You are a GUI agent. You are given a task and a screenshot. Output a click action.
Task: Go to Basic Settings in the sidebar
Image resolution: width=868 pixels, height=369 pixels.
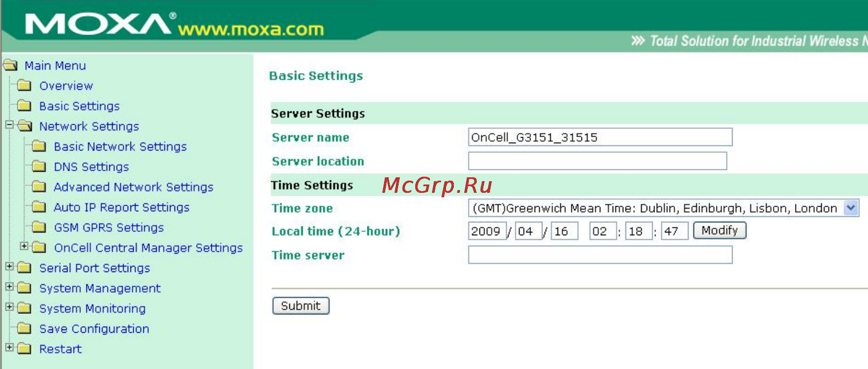tap(79, 106)
